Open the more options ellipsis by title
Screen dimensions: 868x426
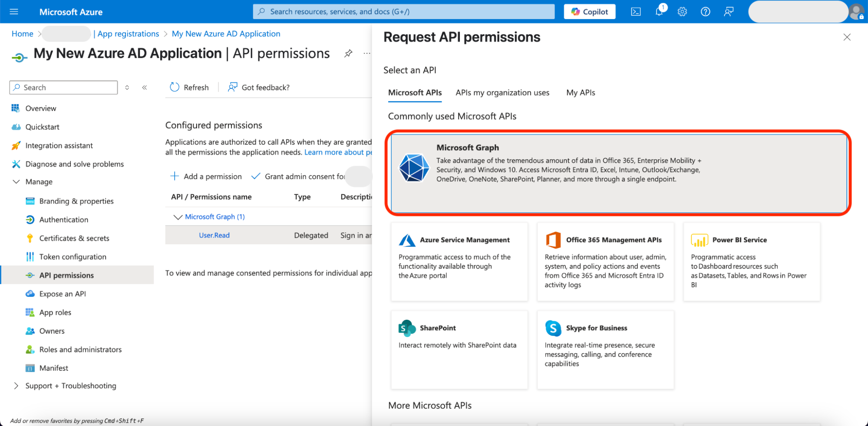(367, 53)
